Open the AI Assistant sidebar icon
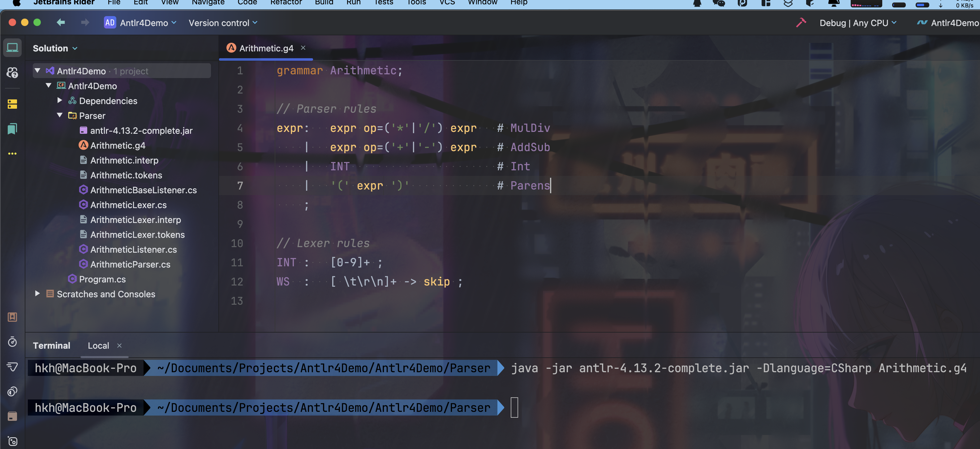The image size is (980, 449). (x=12, y=73)
